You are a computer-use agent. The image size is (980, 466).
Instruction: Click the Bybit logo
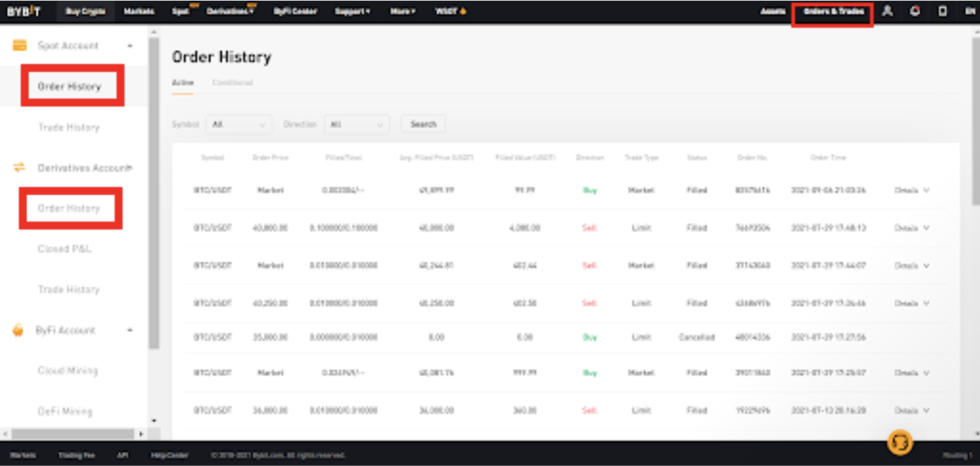click(24, 11)
